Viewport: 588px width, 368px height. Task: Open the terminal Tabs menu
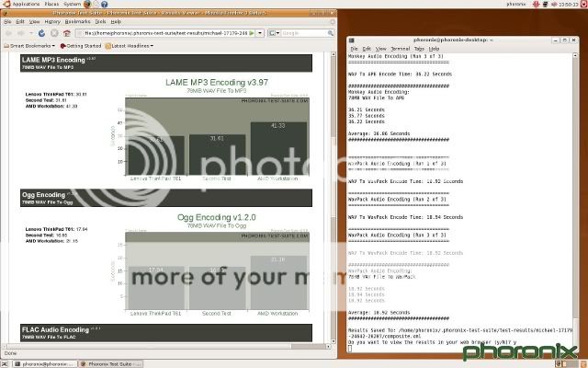[419, 49]
